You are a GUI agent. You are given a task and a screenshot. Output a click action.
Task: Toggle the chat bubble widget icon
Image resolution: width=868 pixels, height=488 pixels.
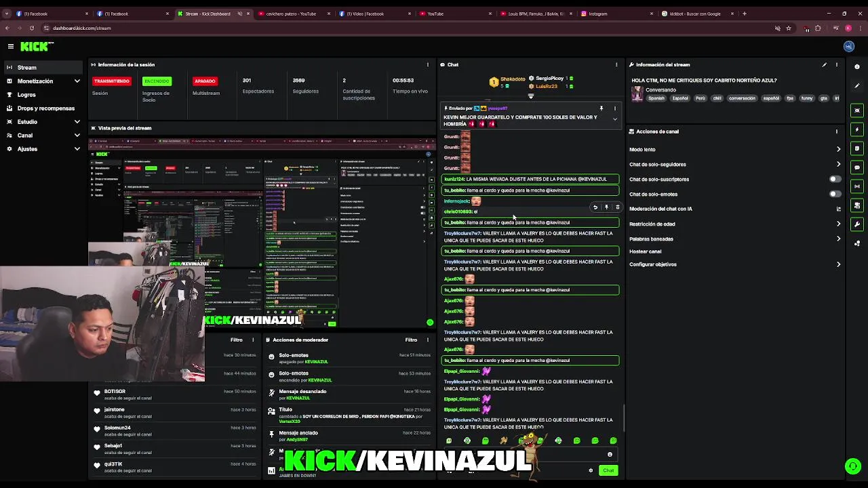click(x=857, y=167)
